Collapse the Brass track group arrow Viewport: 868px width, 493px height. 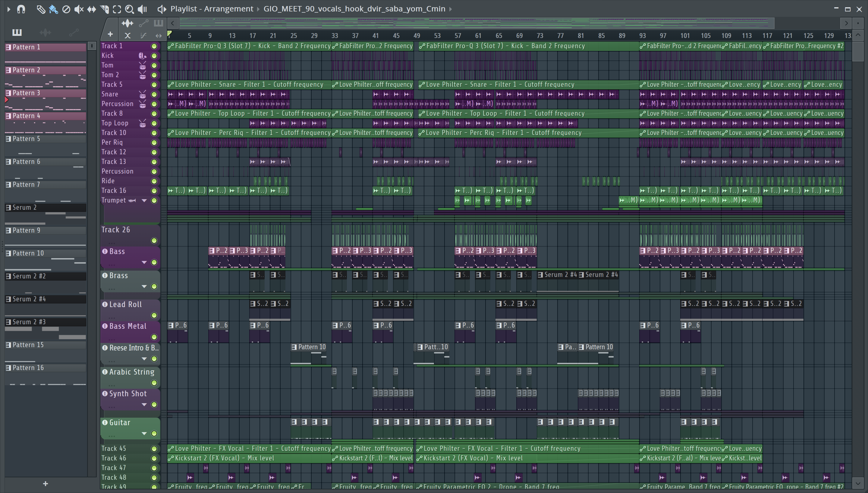tap(144, 287)
